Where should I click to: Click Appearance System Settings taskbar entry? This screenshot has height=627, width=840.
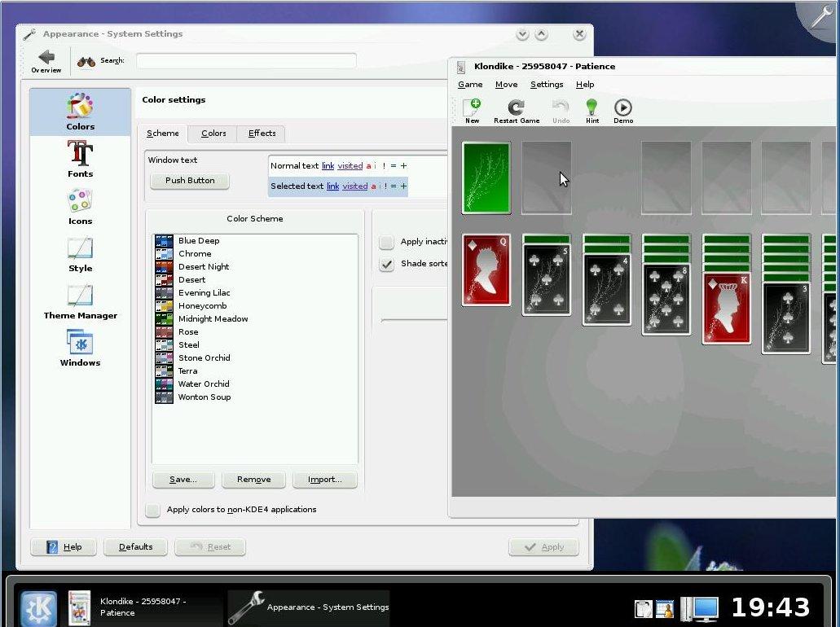tap(309, 607)
